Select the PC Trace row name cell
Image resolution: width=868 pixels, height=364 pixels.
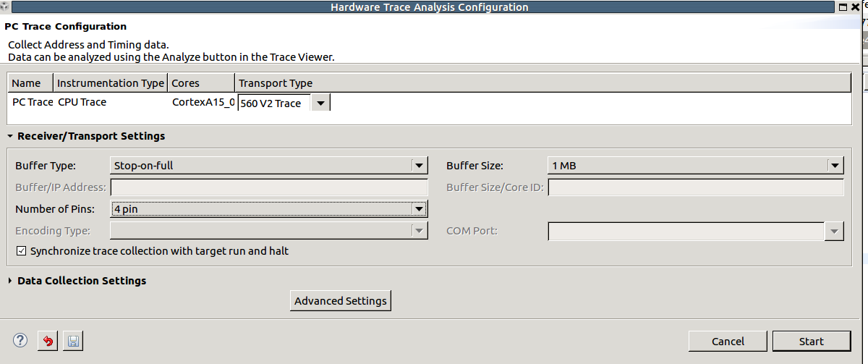[33, 102]
